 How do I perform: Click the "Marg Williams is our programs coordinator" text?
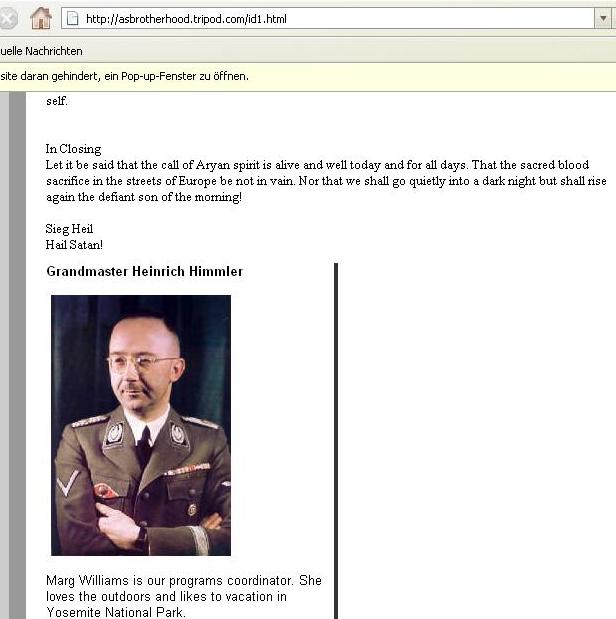(169, 580)
